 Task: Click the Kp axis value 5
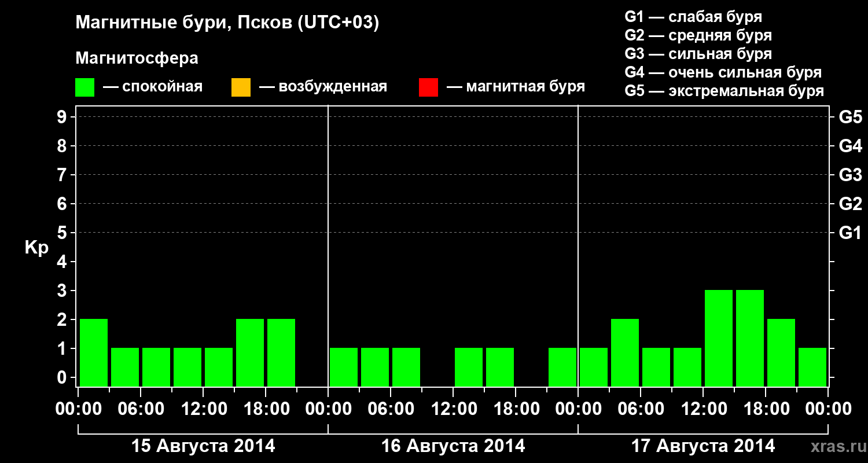[63, 233]
